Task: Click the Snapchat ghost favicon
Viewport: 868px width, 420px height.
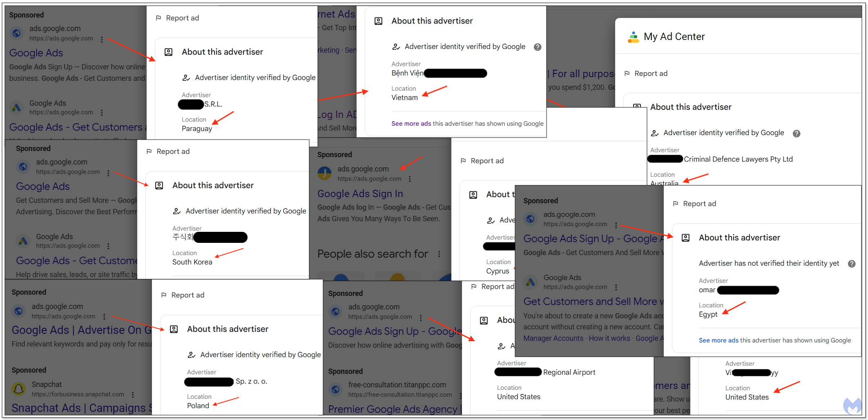Action: click(18, 389)
